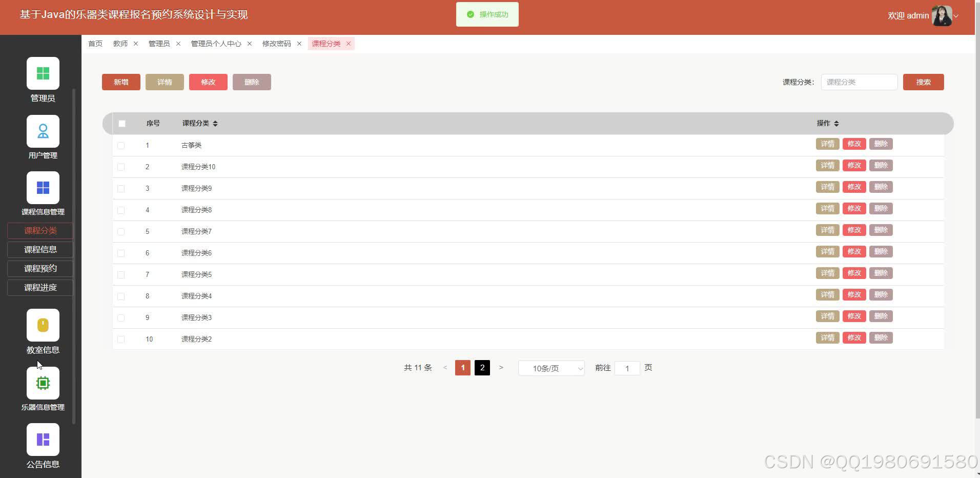This screenshot has width=980, height=478.
Task: Click the 课程分类5 cell text
Action: click(x=196, y=275)
